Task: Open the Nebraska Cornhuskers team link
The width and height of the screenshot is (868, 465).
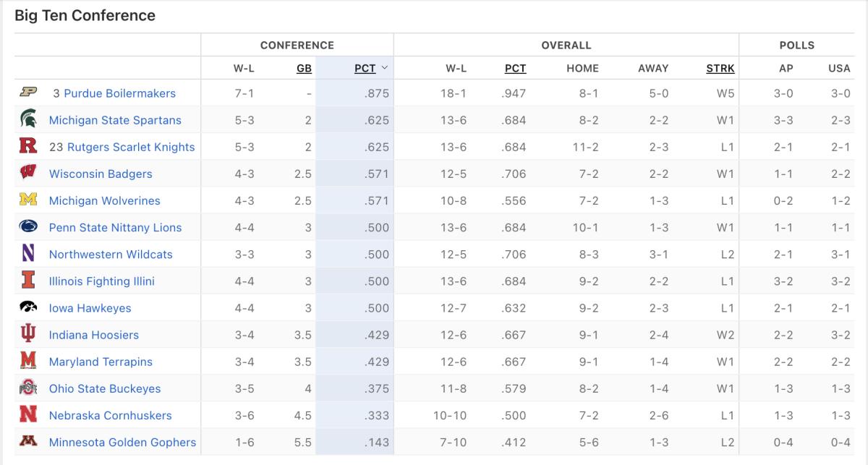Action: 111,415
